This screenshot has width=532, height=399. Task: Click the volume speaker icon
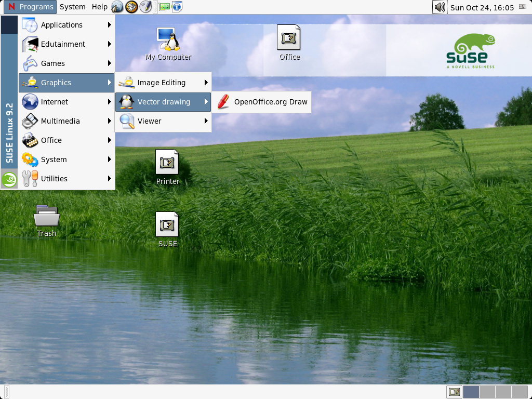[440, 7]
